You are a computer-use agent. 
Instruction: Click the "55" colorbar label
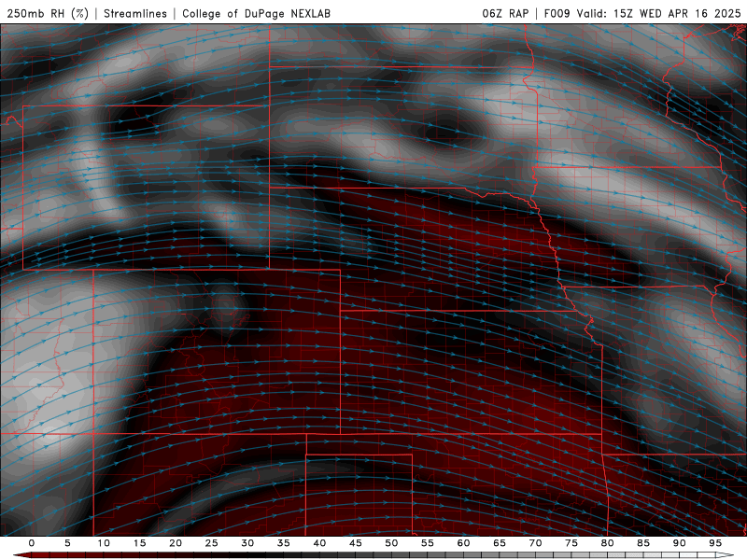click(x=428, y=543)
